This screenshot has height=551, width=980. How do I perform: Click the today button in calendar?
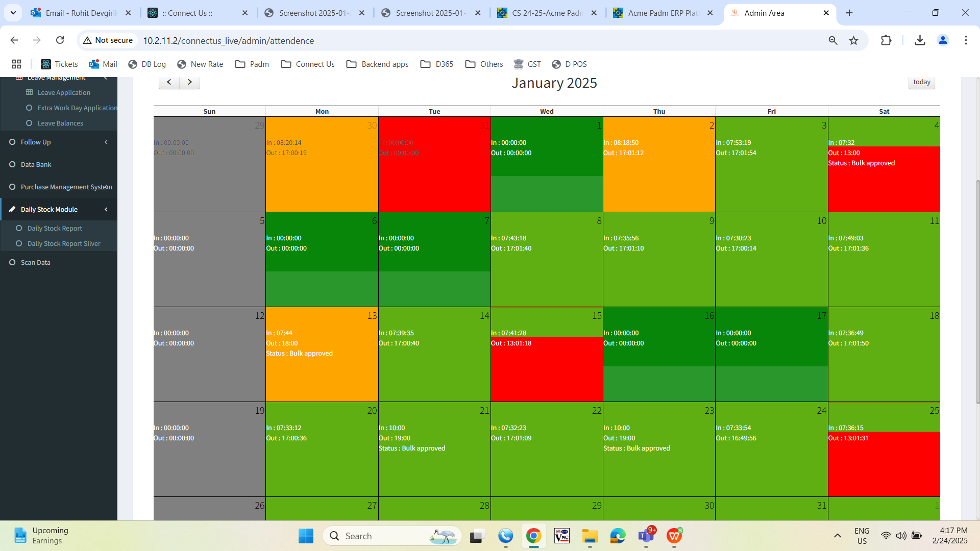click(x=921, y=82)
